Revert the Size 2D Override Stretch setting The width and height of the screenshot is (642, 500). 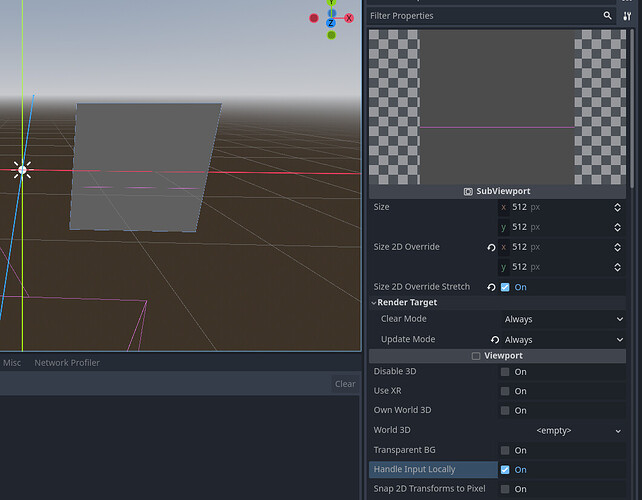[491, 287]
